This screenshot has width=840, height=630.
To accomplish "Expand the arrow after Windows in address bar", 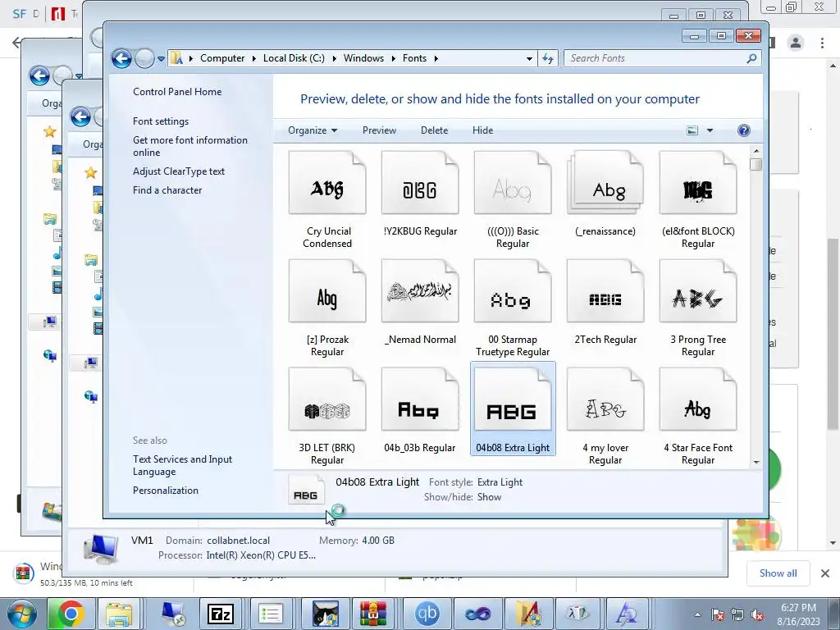I will (x=393, y=58).
